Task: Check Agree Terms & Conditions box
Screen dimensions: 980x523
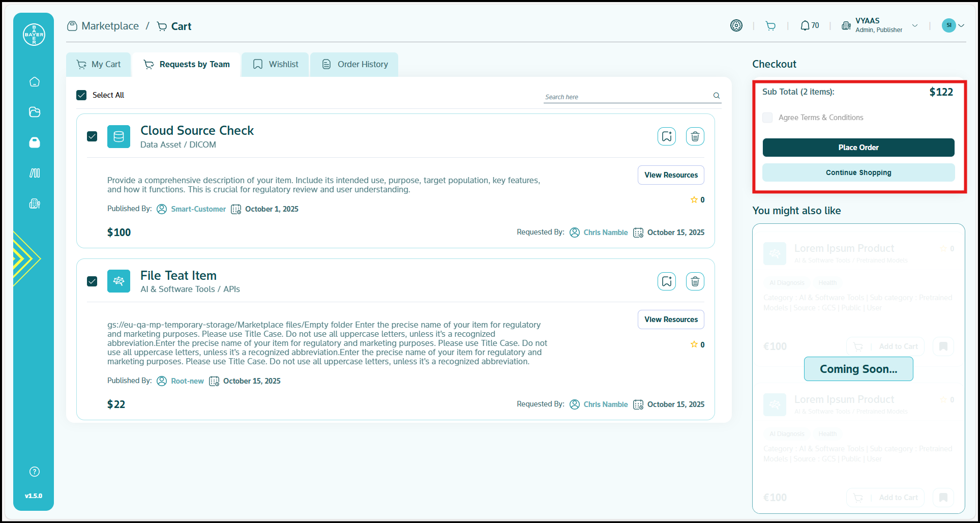Action: coord(767,118)
